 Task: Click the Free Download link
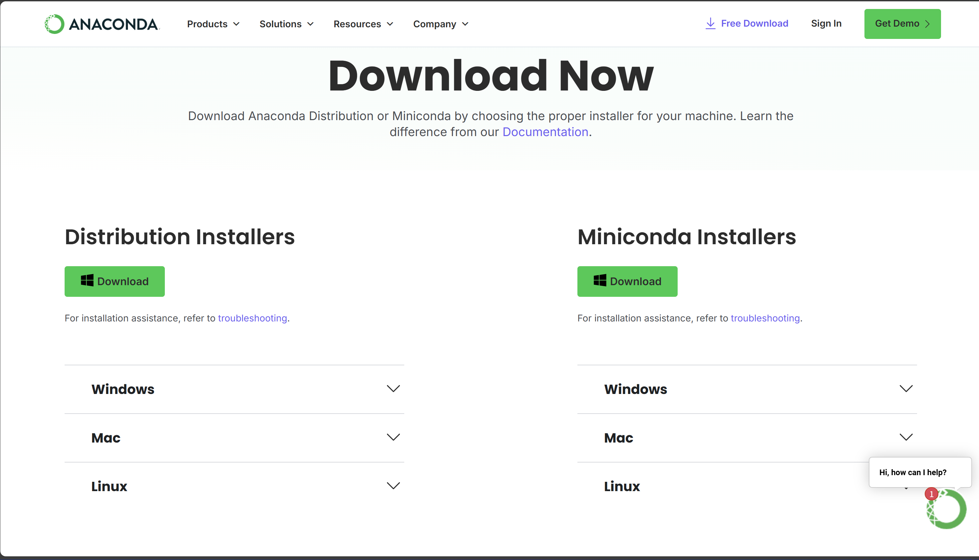(x=747, y=24)
